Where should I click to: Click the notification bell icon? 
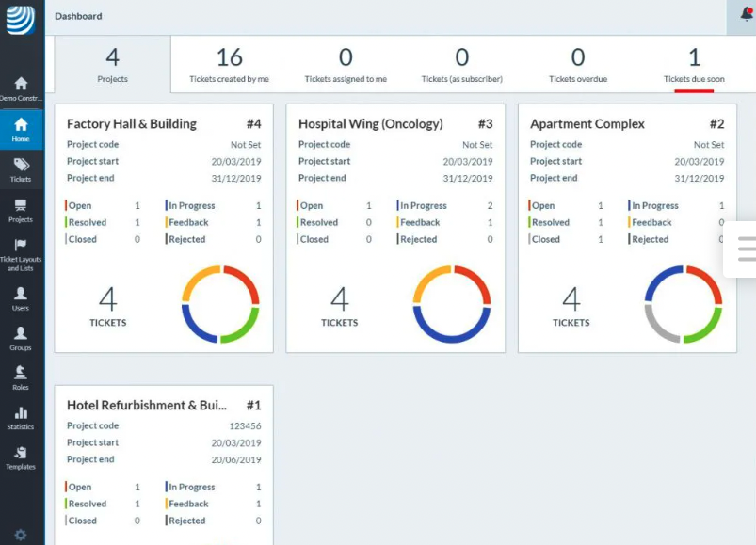coord(746,14)
